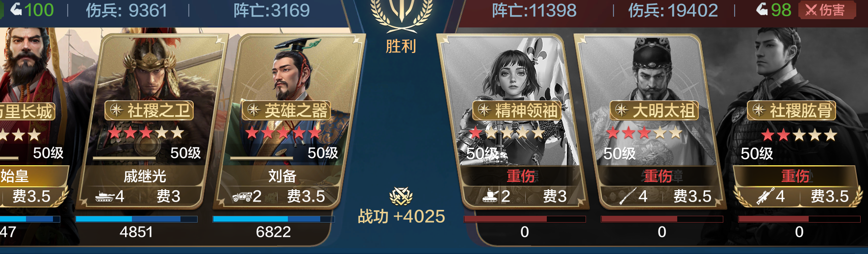Click the 战功 +4025 merit label
This screenshot has width=868, height=254.
pyautogui.click(x=401, y=216)
